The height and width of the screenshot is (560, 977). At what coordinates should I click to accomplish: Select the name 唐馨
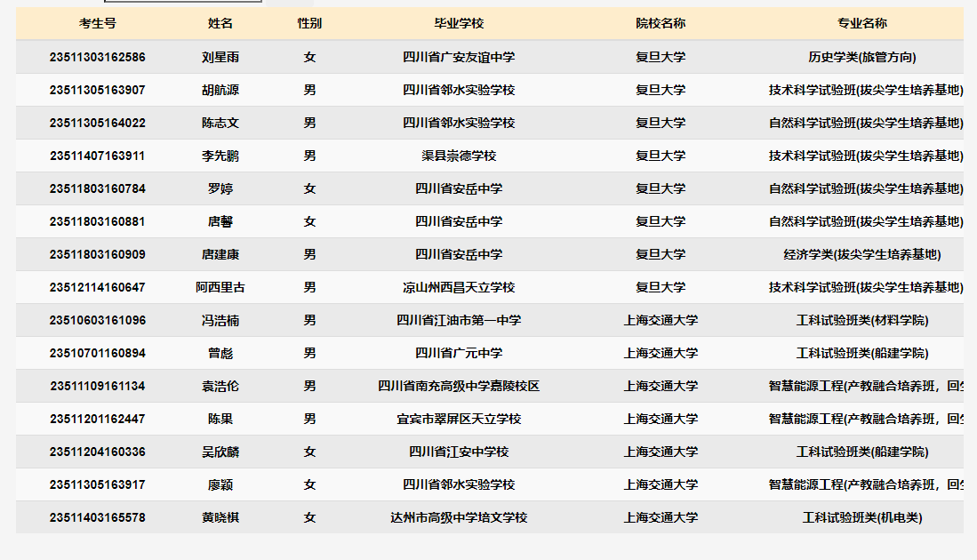click(220, 221)
